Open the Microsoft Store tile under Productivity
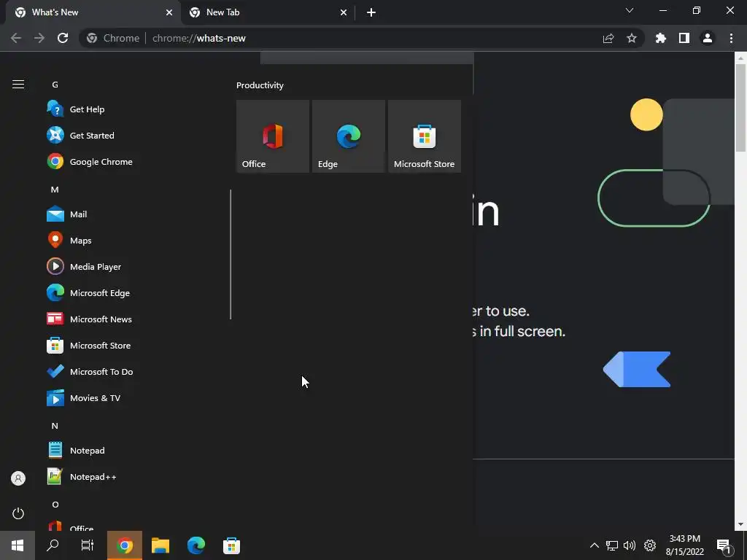The image size is (747, 560). (425, 136)
